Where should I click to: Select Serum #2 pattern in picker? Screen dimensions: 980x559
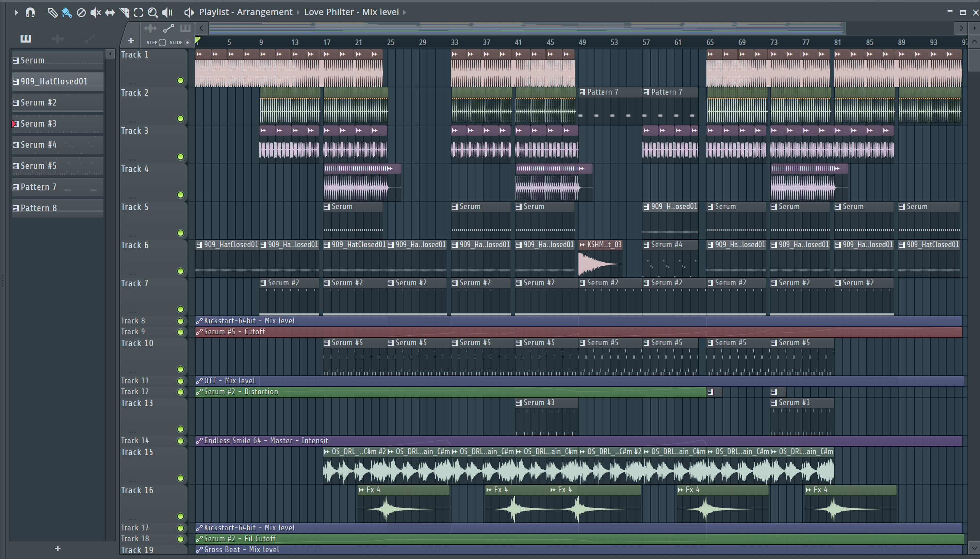pyautogui.click(x=58, y=102)
